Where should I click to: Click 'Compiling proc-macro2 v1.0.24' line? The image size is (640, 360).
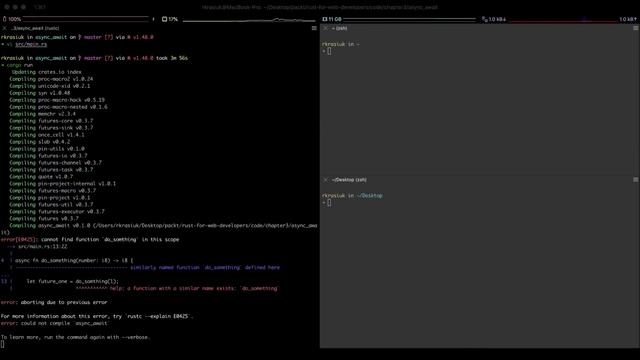[51, 79]
